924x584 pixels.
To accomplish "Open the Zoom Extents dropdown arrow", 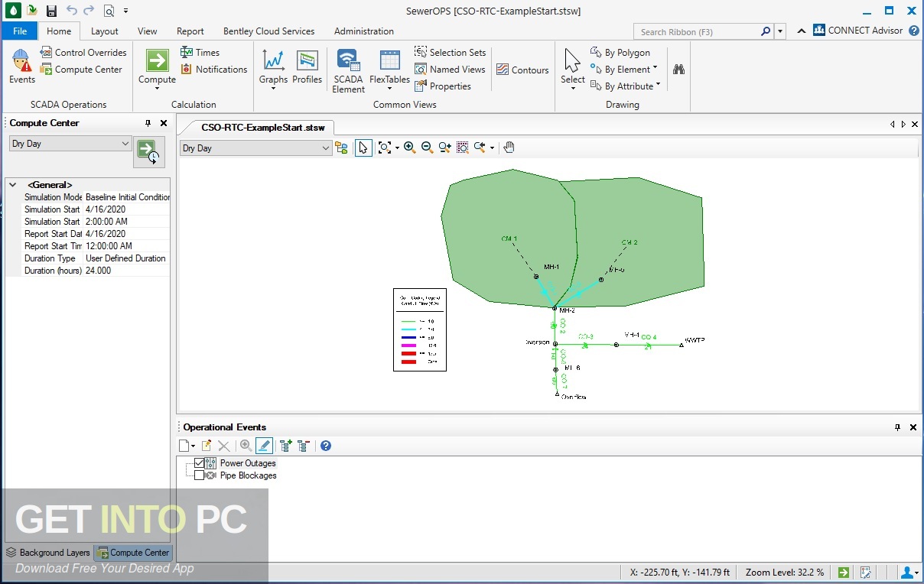I will 397,148.
